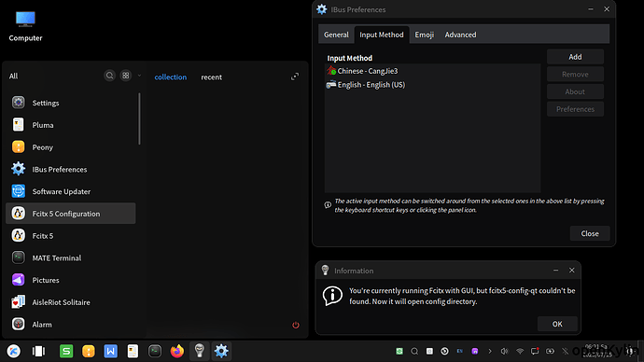Click the Preferences button in IBus Preferences
644x362 pixels.
click(x=575, y=109)
